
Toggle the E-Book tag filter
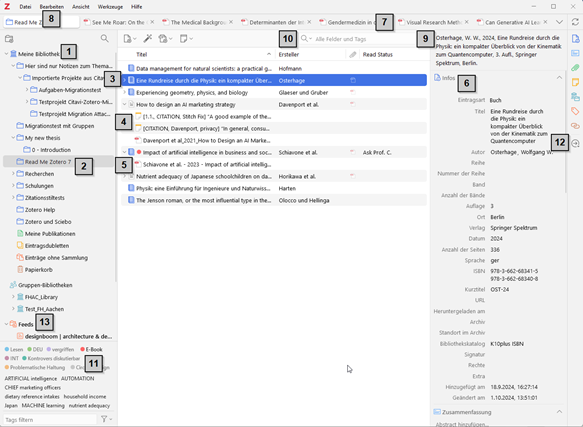(91, 350)
